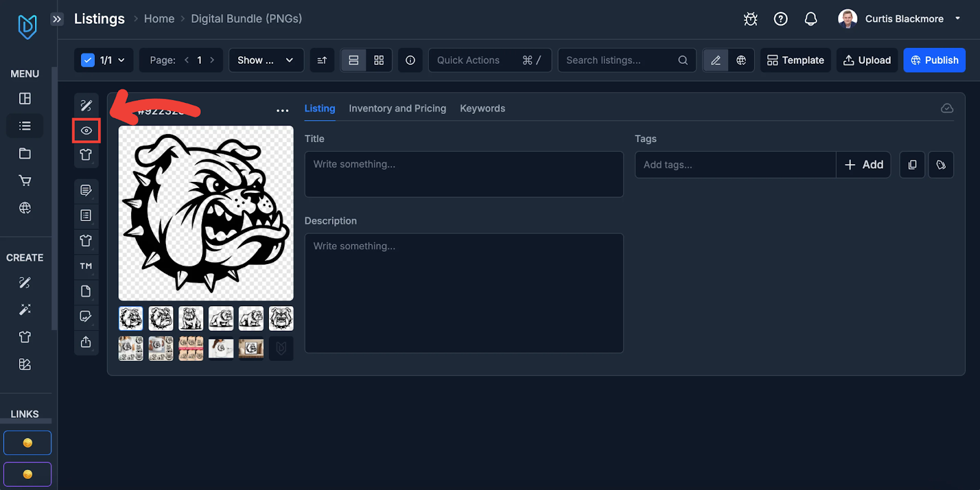Open the design brush icon under CREATE
Screen dimensions: 980x490
pos(25,282)
